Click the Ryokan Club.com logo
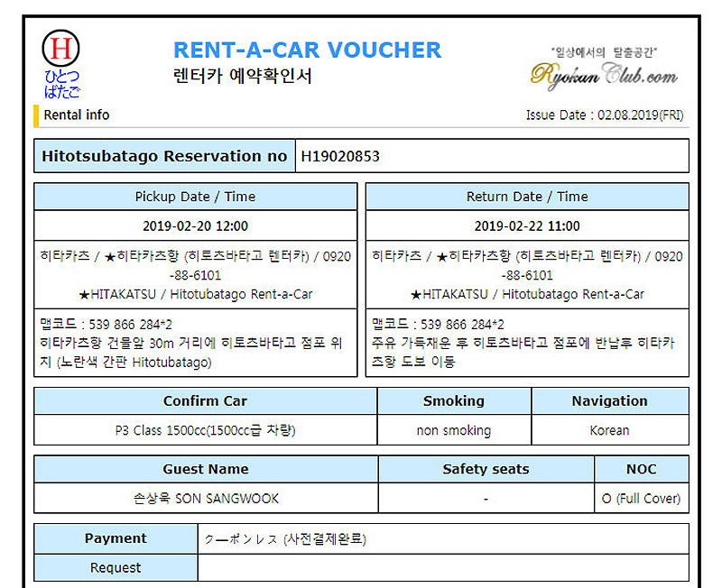Viewport: 722px width, 588px height. point(604,76)
